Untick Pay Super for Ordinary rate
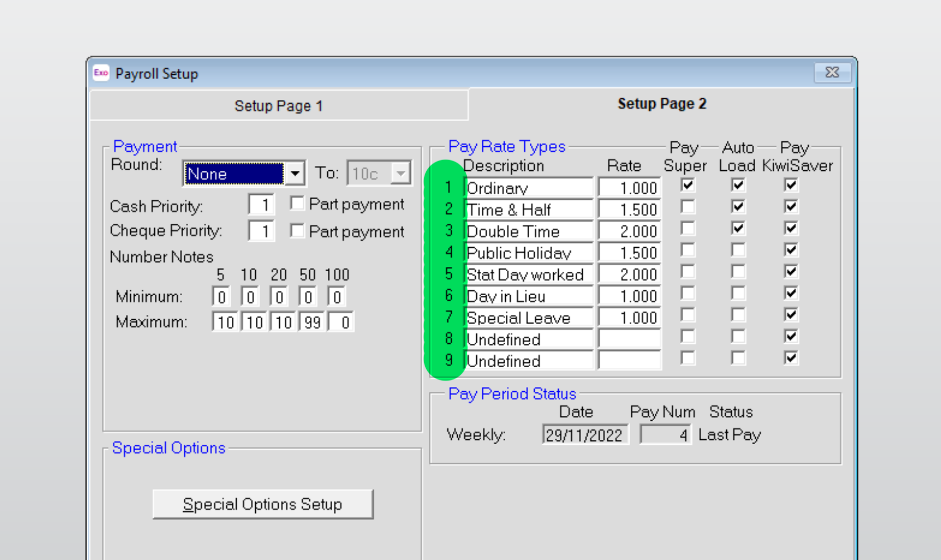Image resolution: width=941 pixels, height=560 pixels. (x=687, y=185)
